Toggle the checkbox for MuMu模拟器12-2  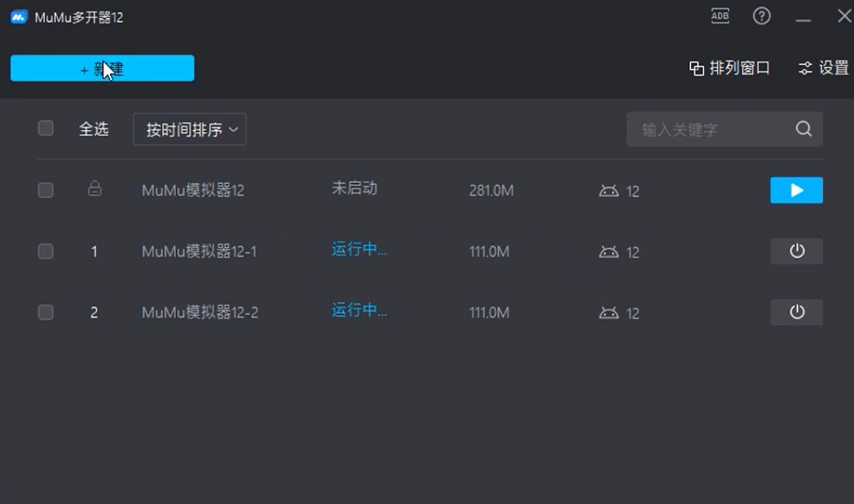tap(46, 312)
